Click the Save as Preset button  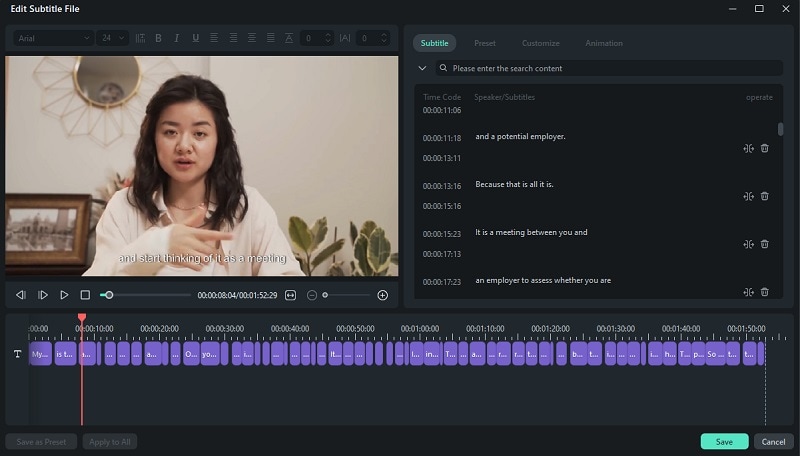(x=41, y=442)
